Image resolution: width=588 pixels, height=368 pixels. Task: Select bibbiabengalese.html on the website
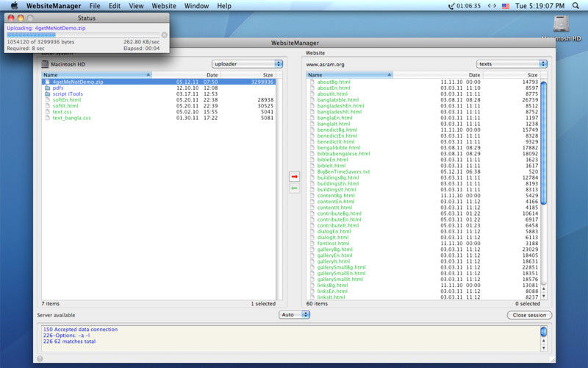click(423, 154)
